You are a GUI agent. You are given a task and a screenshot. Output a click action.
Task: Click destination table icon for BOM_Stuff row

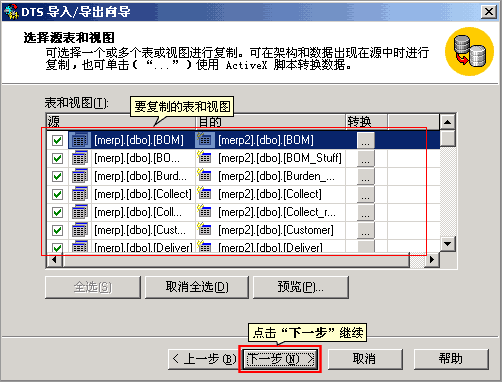pyautogui.click(x=204, y=157)
